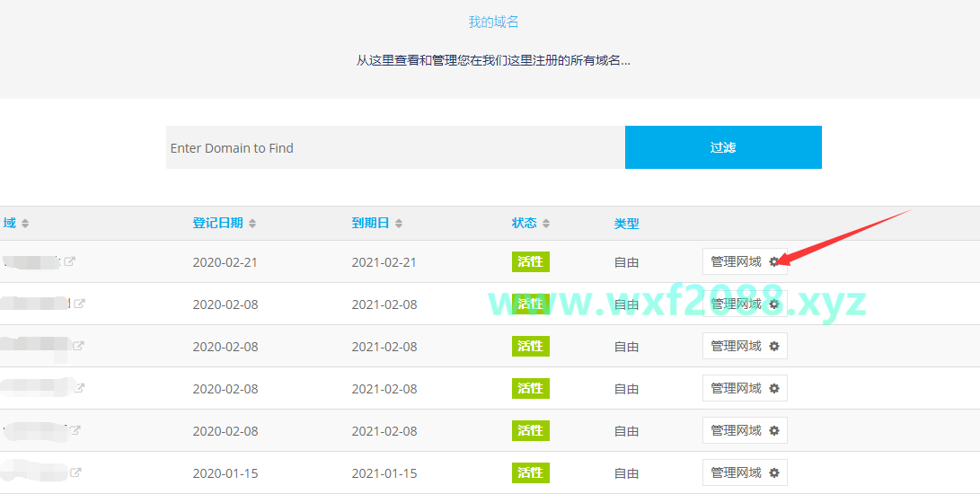The image size is (980, 503).
Task: Click 自由 type cell in the 2020-02-21 row
Action: coord(626,262)
